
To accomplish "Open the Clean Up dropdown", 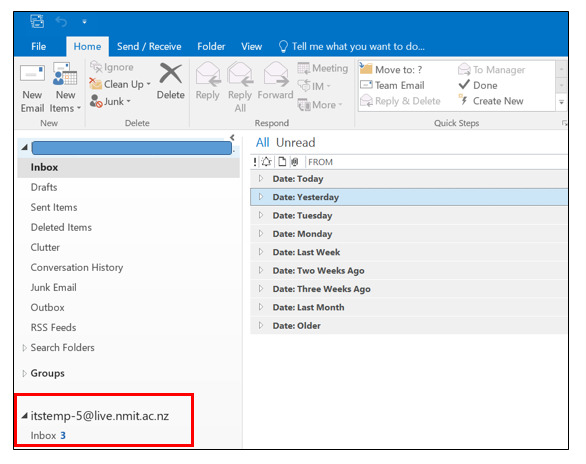I will click(x=120, y=84).
